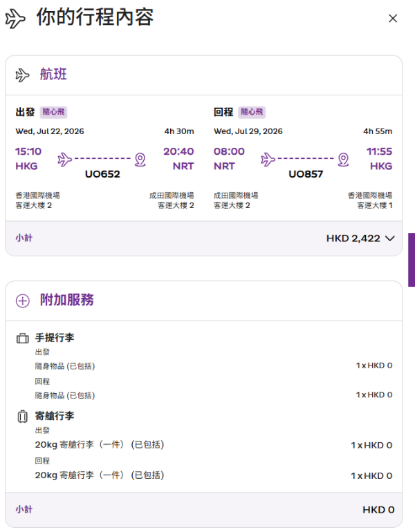Click the 小計 label in 航班 card
Viewport: 415px width, 532px height.
pyautogui.click(x=24, y=238)
